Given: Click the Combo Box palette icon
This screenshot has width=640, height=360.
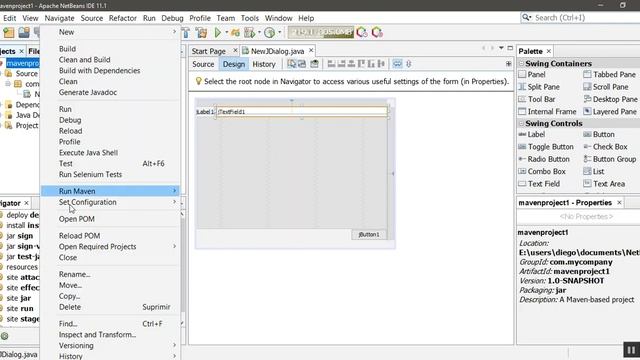Looking at the screenshot, I should (x=522, y=171).
